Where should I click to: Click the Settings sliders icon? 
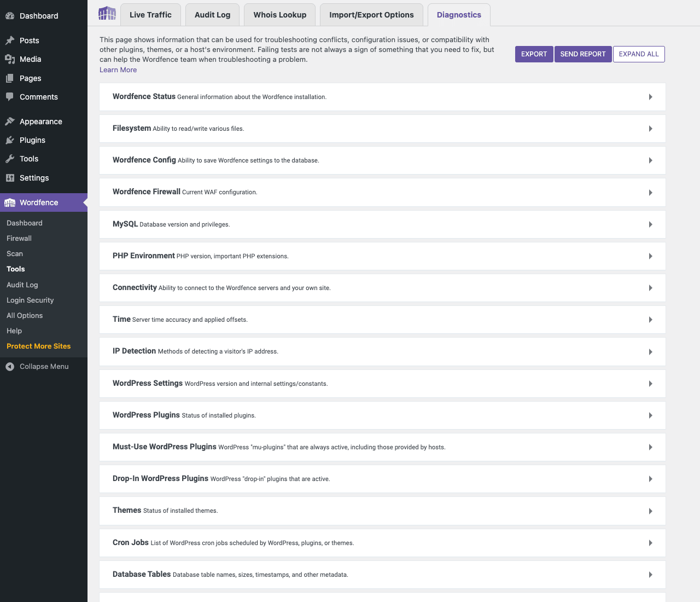click(x=10, y=178)
